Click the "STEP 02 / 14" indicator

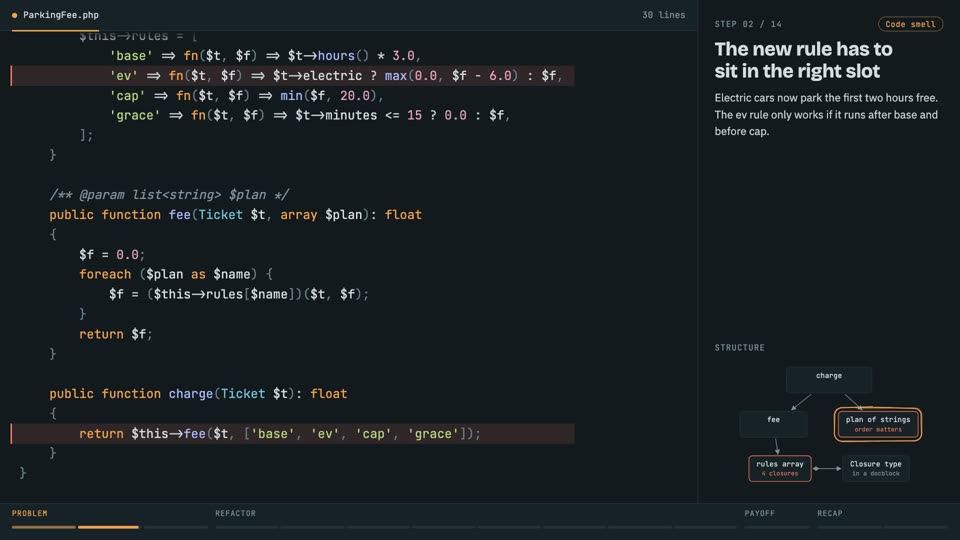click(x=748, y=24)
